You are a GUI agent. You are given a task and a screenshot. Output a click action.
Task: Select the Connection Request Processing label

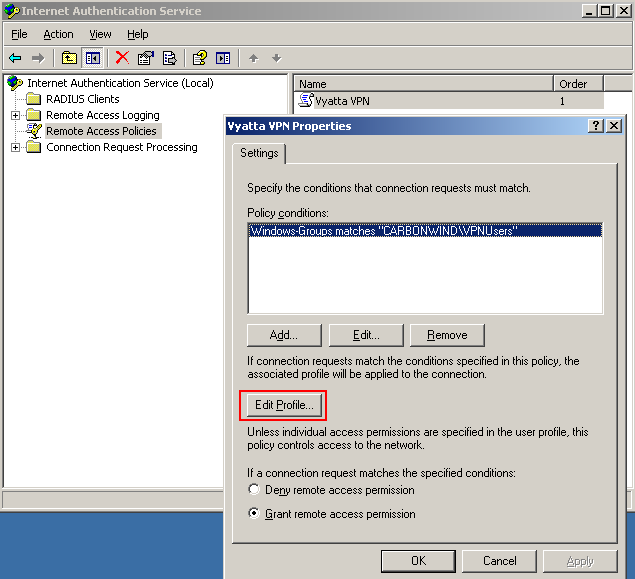point(122,147)
